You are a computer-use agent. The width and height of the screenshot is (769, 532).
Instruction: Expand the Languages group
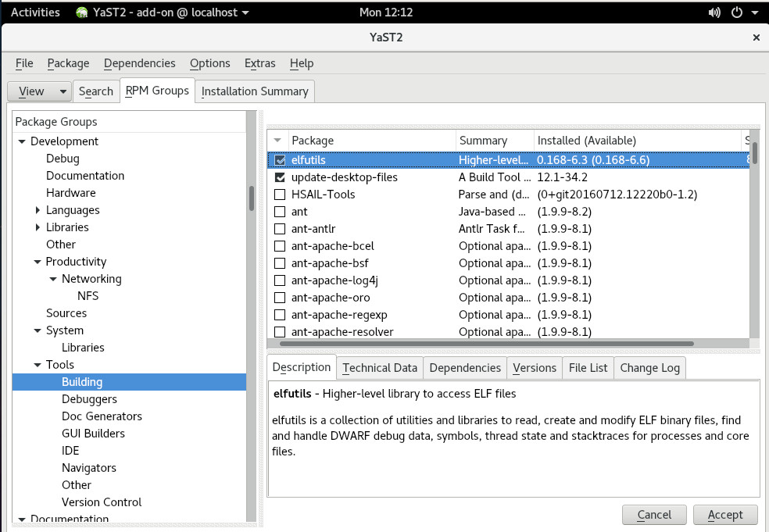click(38, 210)
